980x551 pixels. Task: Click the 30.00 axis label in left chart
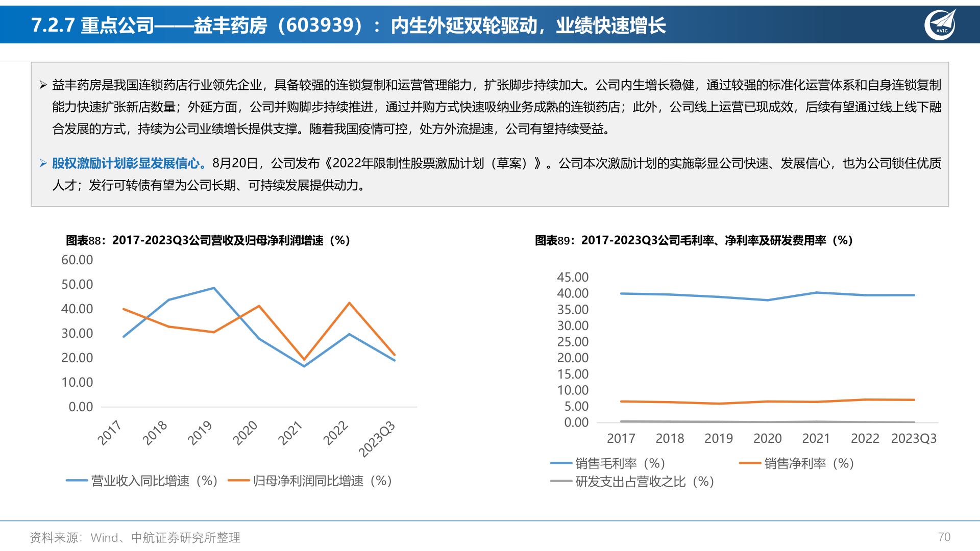click(x=77, y=333)
